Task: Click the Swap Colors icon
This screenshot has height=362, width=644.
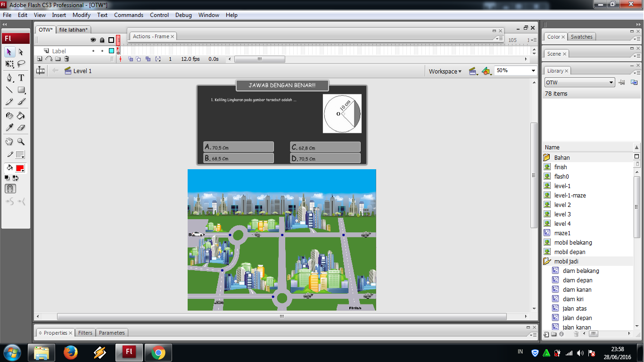Action: (x=16, y=178)
